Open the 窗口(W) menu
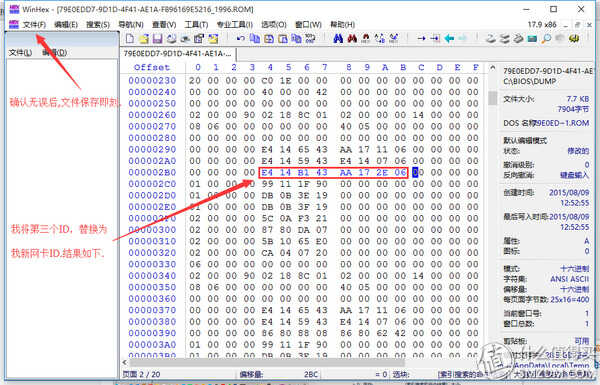This screenshot has width=600, height=385. coord(308,25)
